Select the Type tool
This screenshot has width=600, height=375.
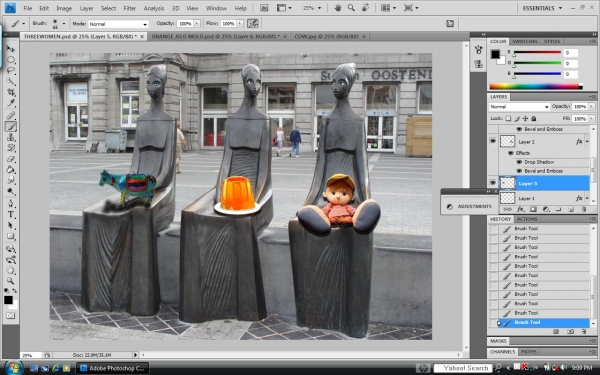click(11, 214)
